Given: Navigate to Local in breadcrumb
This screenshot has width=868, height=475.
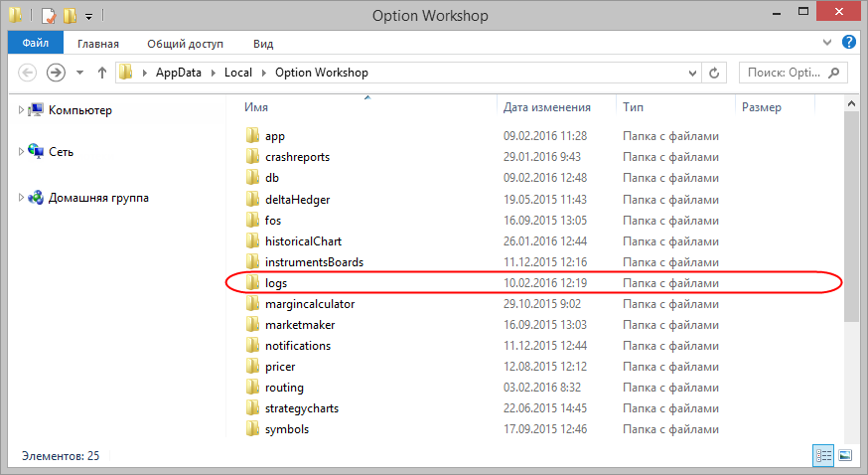Looking at the screenshot, I should pyautogui.click(x=238, y=73).
